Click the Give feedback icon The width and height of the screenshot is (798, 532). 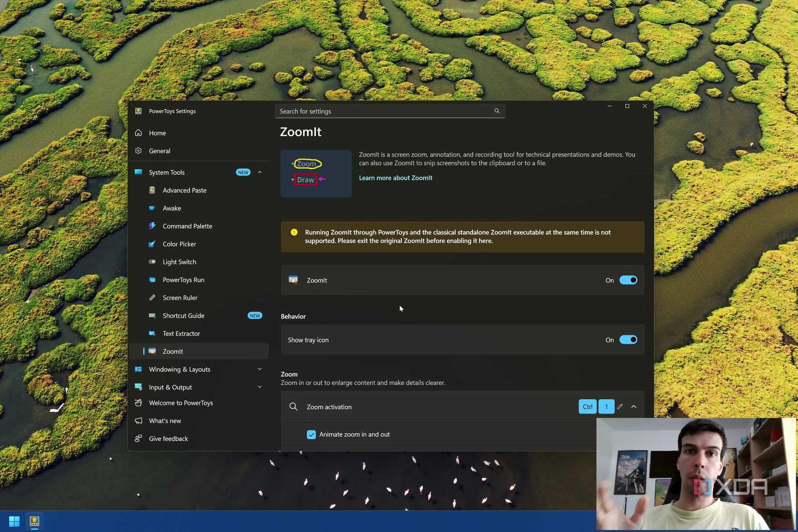pos(138,439)
